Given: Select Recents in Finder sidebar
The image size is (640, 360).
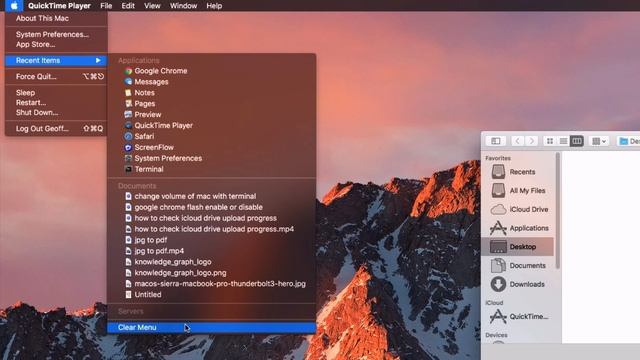Looking at the screenshot, I should [518, 172].
